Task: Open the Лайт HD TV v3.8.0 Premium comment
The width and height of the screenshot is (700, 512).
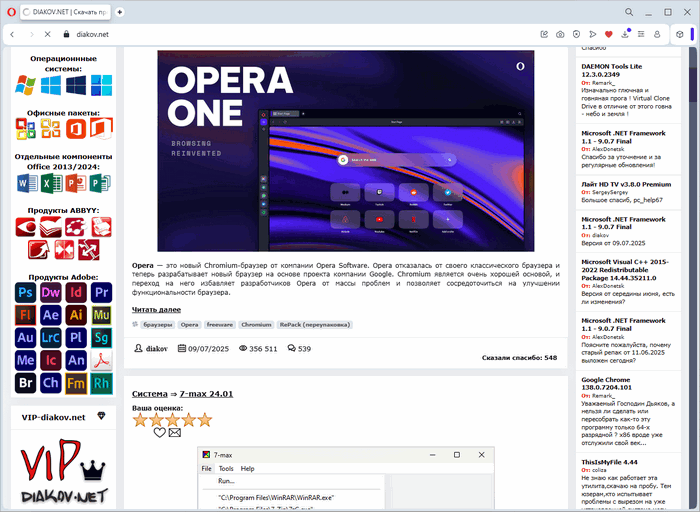Action: (626, 184)
